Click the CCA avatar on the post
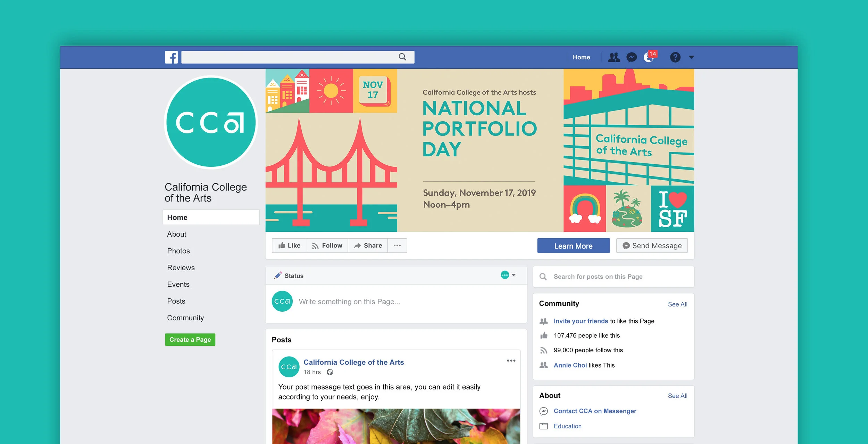The width and height of the screenshot is (868, 444). point(289,367)
